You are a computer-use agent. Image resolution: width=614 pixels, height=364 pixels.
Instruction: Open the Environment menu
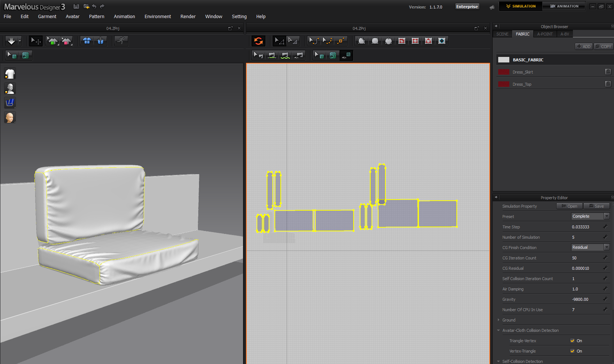click(158, 17)
